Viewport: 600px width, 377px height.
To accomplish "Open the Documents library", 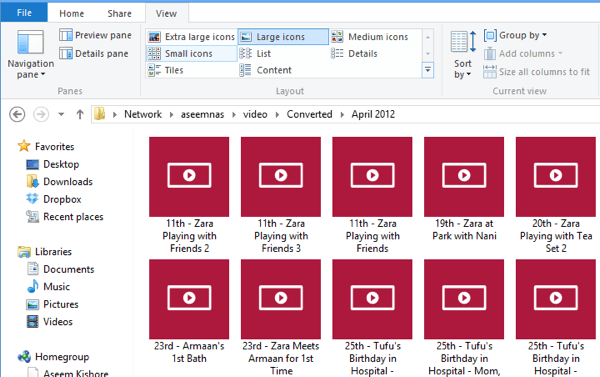I will 60,269.
